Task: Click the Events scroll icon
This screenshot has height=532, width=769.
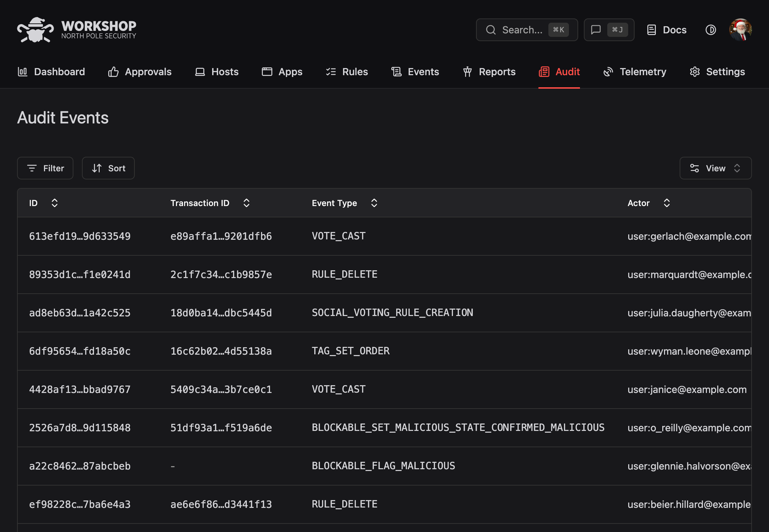Action: pyautogui.click(x=396, y=72)
